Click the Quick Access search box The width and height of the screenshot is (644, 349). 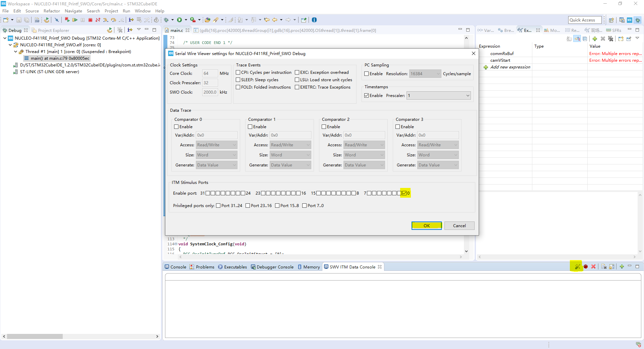tap(585, 20)
